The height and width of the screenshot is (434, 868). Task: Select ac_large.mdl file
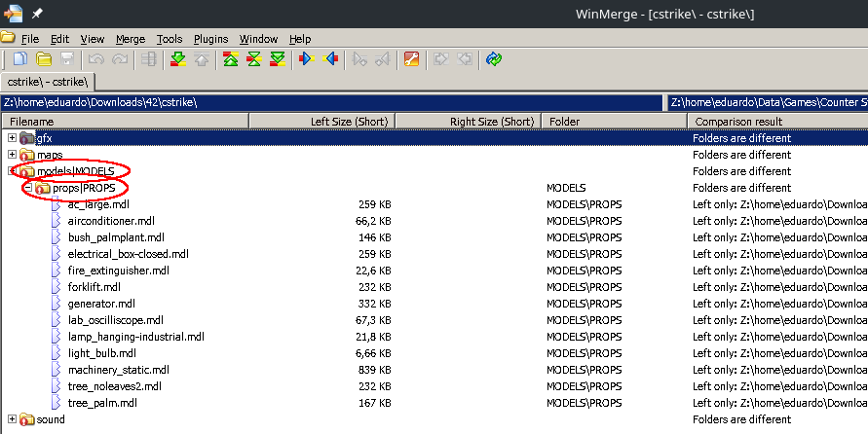click(x=98, y=204)
